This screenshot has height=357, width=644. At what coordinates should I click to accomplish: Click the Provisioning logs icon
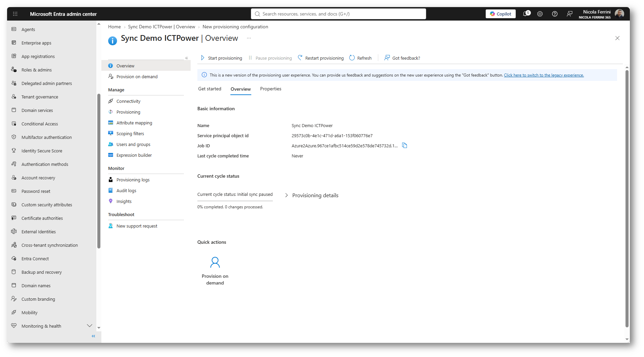tap(110, 180)
